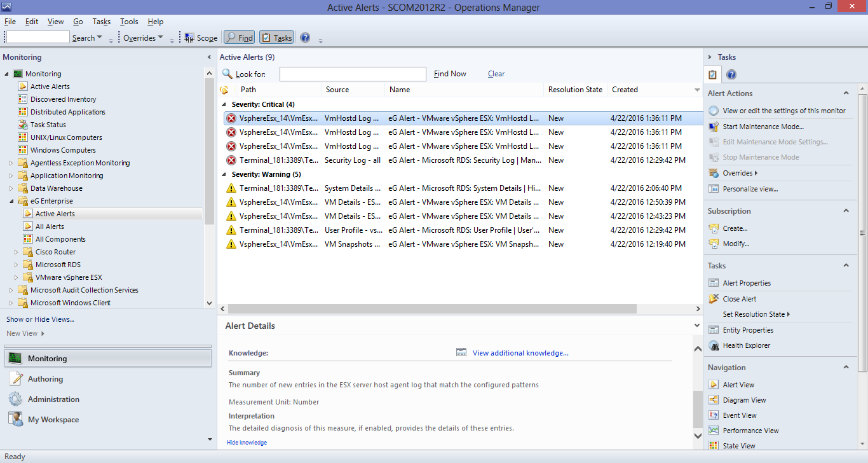This screenshot has height=463, width=868.
Task: Collapse the Alert Details pane chevron
Action: tap(697, 326)
